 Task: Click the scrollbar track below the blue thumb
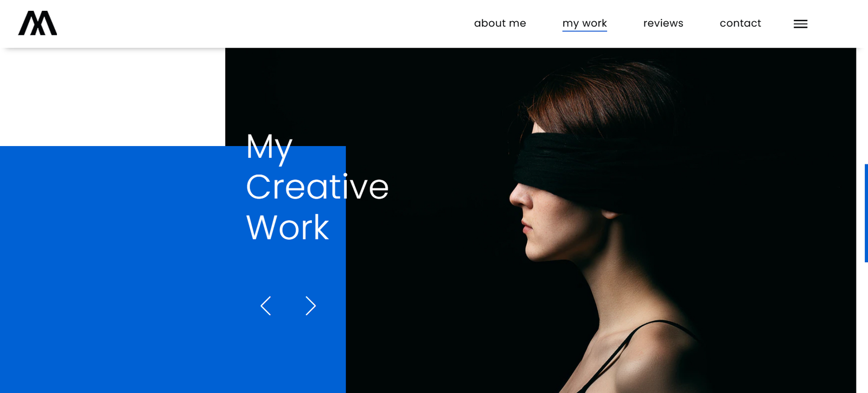pos(866,327)
